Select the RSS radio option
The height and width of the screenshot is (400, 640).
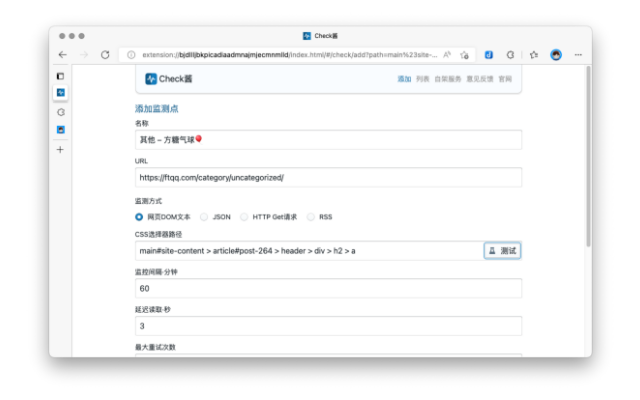click(x=311, y=217)
